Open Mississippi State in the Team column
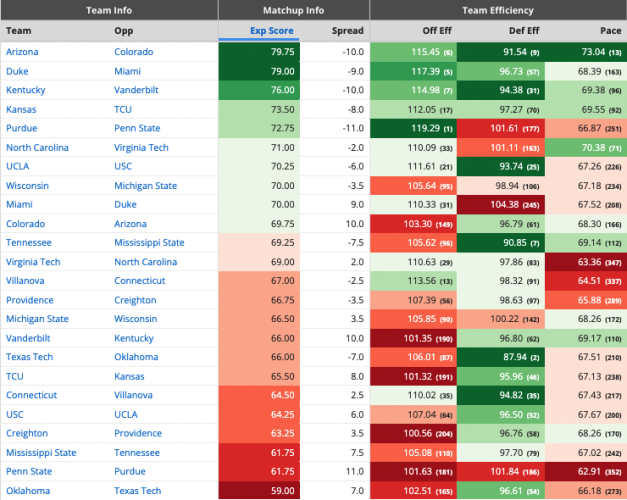Image resolution: width=627 pixels, height=500 pixels. point(41,452)
